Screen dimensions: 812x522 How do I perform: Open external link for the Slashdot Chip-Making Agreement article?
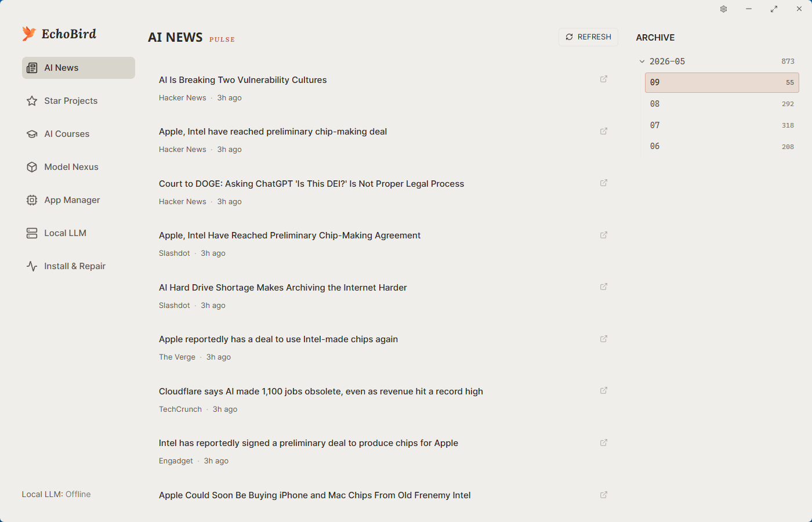604,235
